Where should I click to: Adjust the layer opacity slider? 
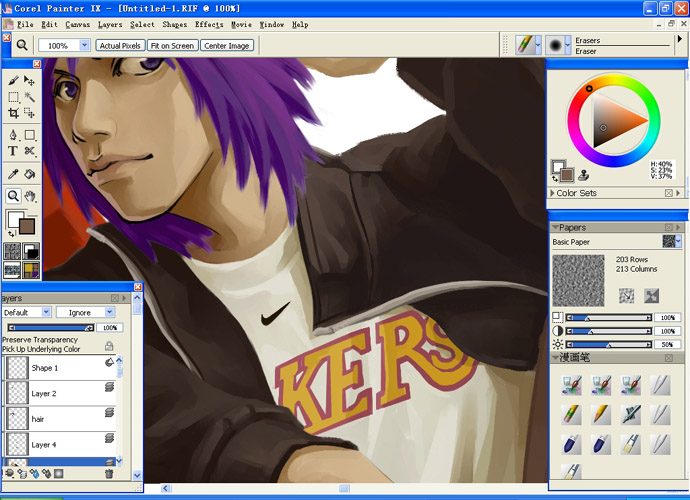click(x=51, y=327)
